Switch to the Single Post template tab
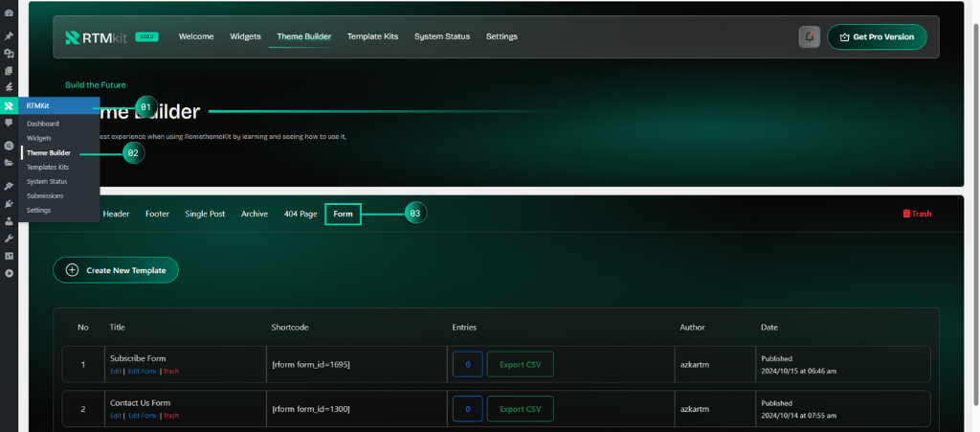This screenshot has height=432, width=980. click(x=205, y=214)
